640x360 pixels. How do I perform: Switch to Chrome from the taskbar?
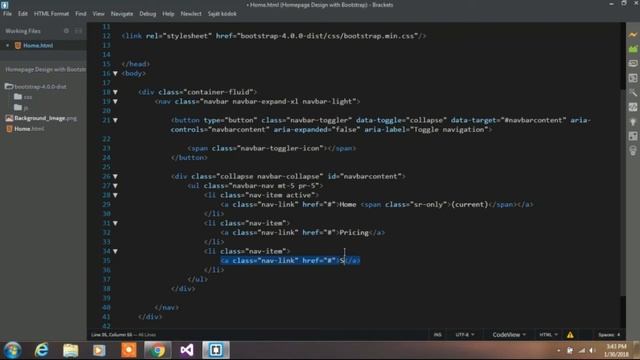tap(157, 350)
